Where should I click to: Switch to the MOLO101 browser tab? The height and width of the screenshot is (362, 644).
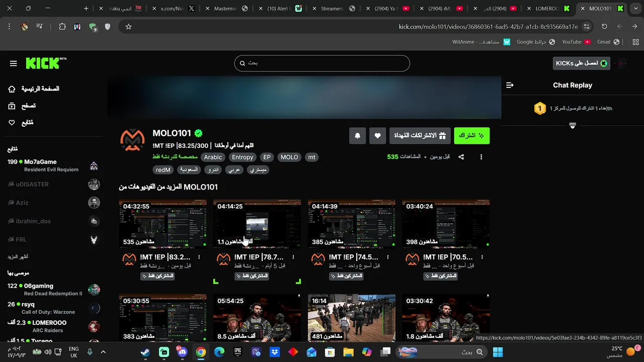click(601, 9)
